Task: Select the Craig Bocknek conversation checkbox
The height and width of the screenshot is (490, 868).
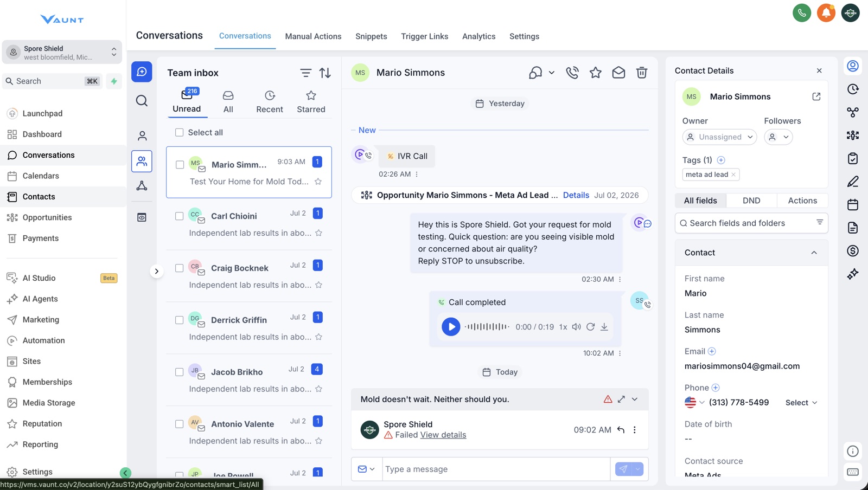Action: tap(180, 268)
